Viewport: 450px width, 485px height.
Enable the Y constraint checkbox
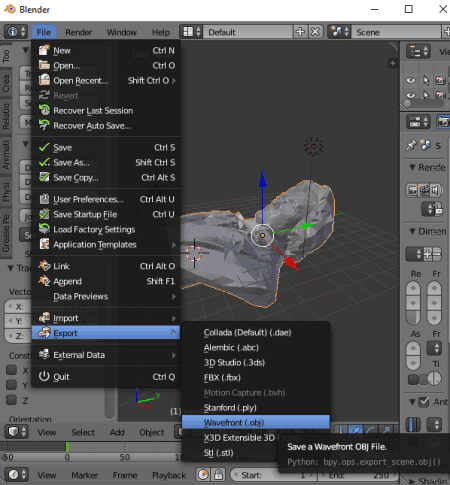click(12, 385)
